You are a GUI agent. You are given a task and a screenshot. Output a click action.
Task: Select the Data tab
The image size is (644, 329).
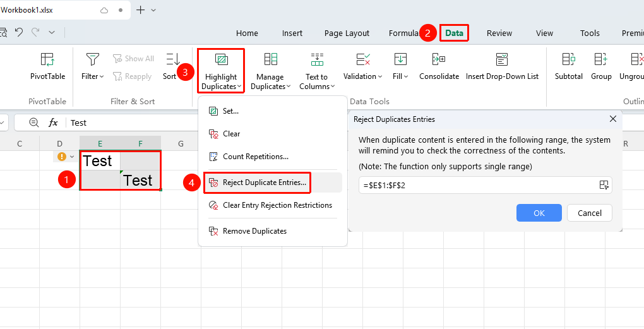point(454,33)
